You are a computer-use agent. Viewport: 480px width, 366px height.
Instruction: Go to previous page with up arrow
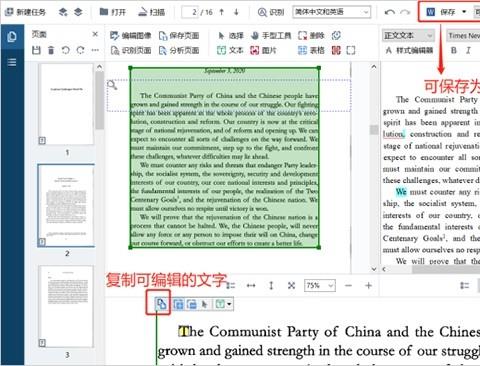click(222, 12)
